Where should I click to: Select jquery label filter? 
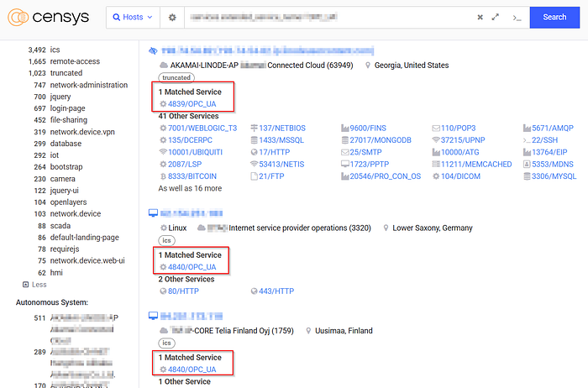pos(60,97)
